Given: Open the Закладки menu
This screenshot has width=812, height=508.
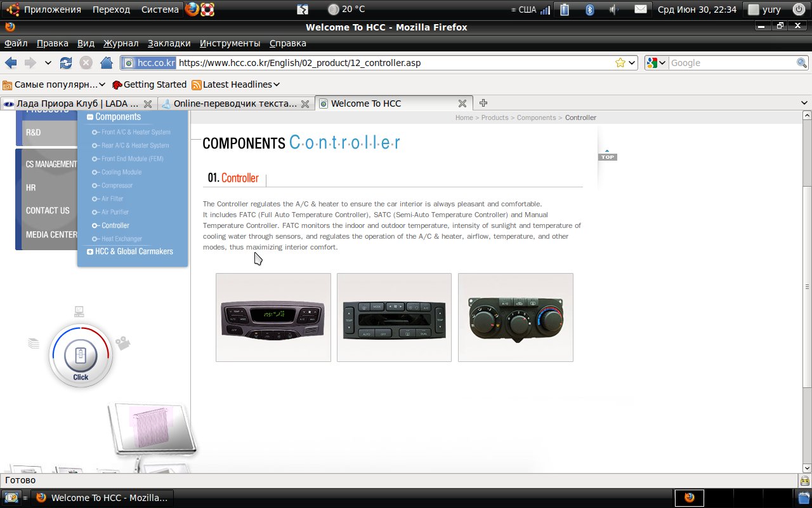Looking at the screenshot, I should click(x=169, y=43).
